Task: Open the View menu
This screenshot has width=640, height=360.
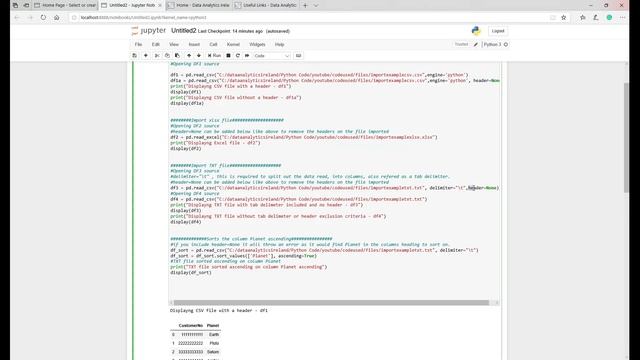Action: coord(174,44)
